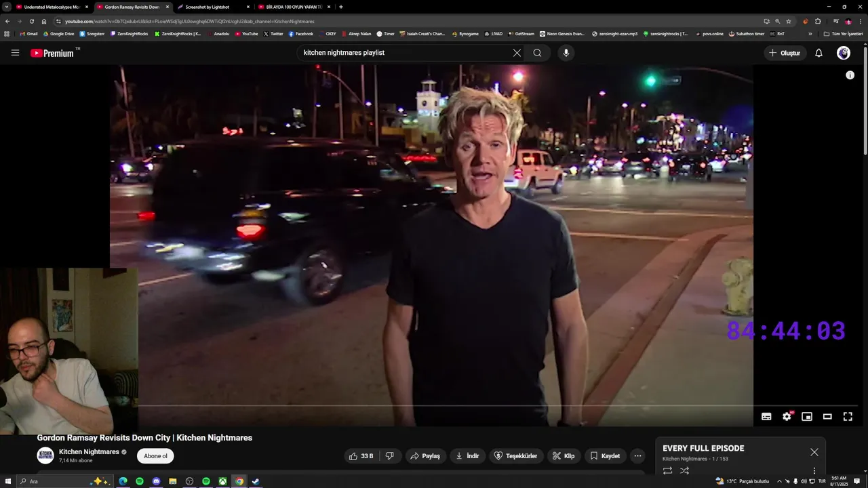Open Chrome three-dot menu

point(861,21)
